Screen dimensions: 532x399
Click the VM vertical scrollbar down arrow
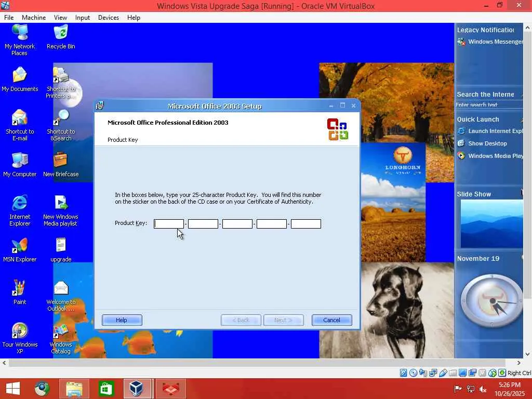(x=528, y=354)
